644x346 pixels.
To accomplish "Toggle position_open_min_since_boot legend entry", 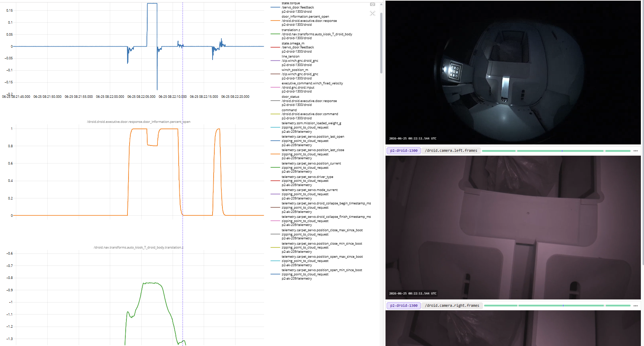I will (316, 274).
